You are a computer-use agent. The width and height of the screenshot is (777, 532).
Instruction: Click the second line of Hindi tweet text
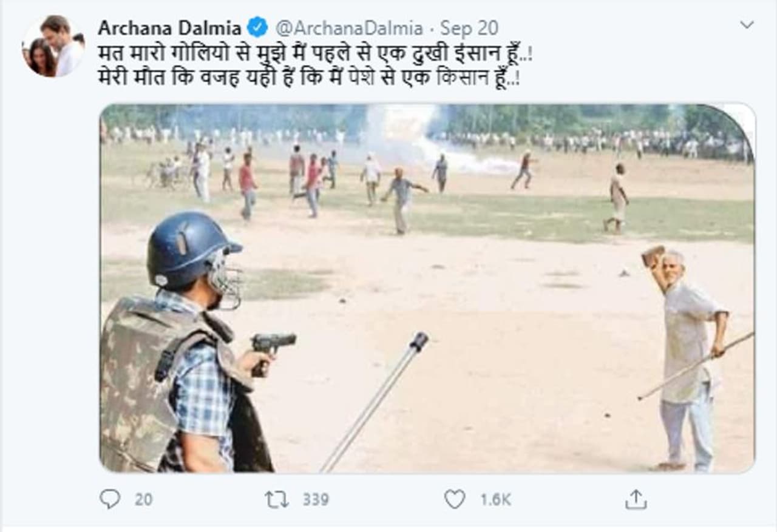(308, 79)
